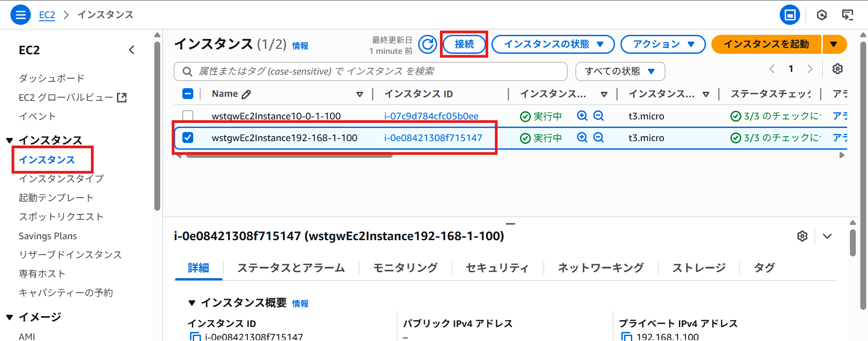Click the zoom-out filter icon for the 192-168-1-100 row

598,137
